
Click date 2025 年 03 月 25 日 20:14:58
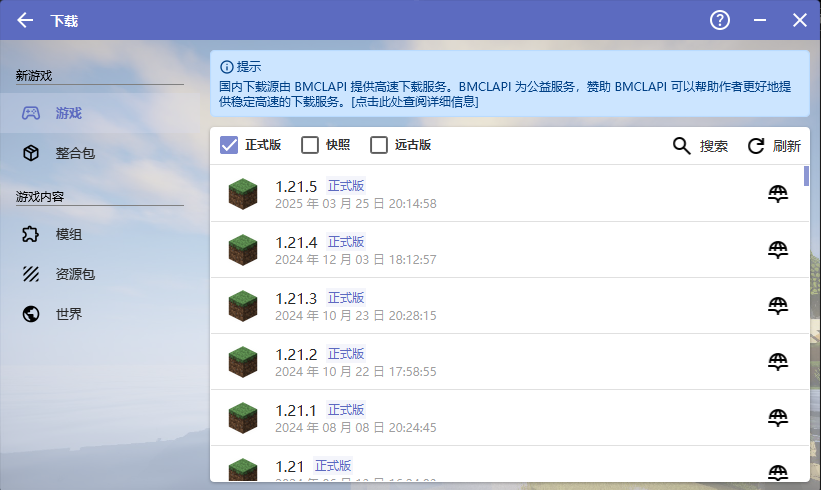[x=356, y=204]
